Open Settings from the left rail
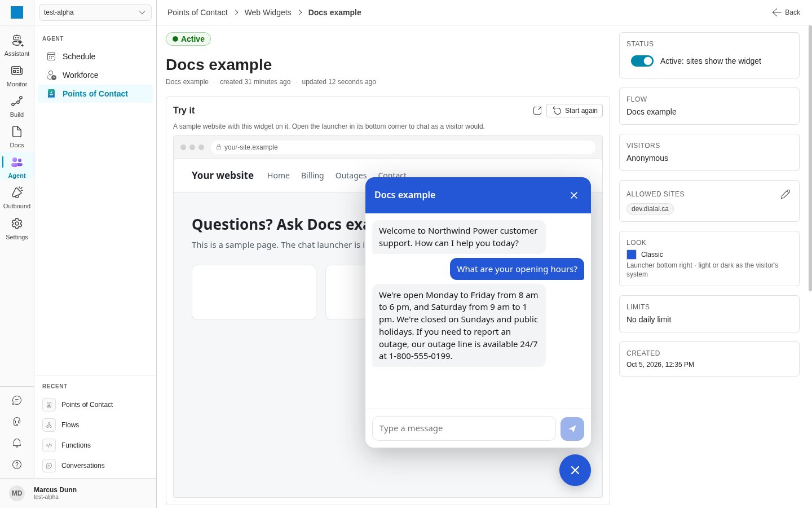This screenshot has height=508, width=812. point(17,229)
